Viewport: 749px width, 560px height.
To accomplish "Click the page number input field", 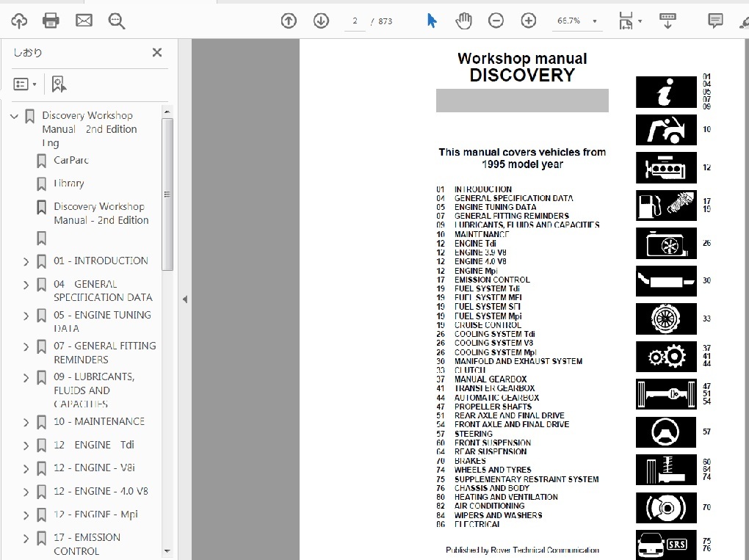I will click(x=355, y=21).
